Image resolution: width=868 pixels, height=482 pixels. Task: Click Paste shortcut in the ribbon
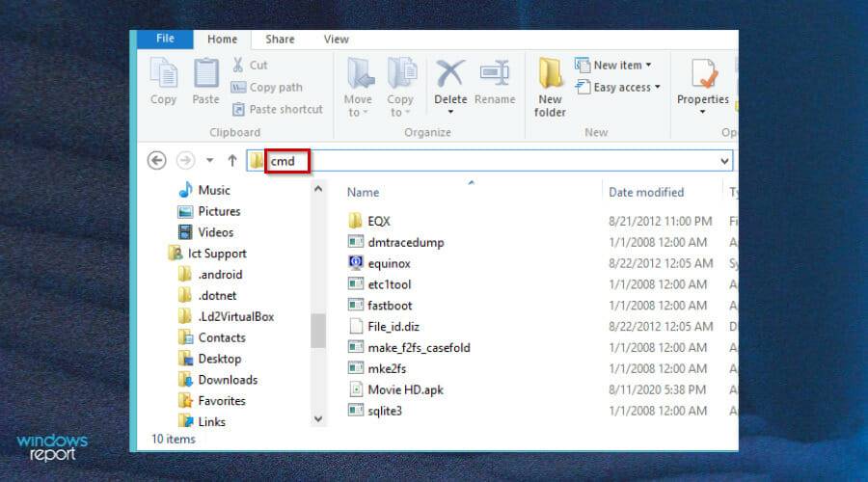(278, 110)
